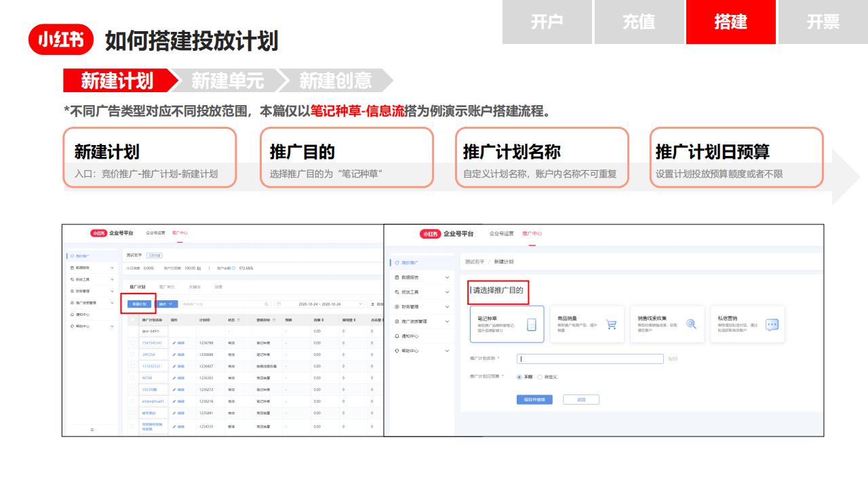Click info icon beside 账户余额
The width and height of the screenshot is (868, 488).
pyautogui.click(x=233, y=268)
